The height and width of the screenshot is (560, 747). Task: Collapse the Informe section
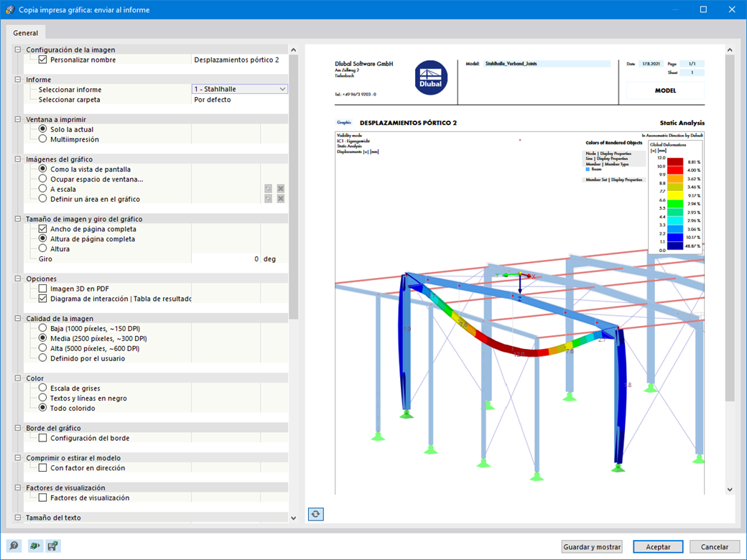pyautogui.click(x=18, y=80)
